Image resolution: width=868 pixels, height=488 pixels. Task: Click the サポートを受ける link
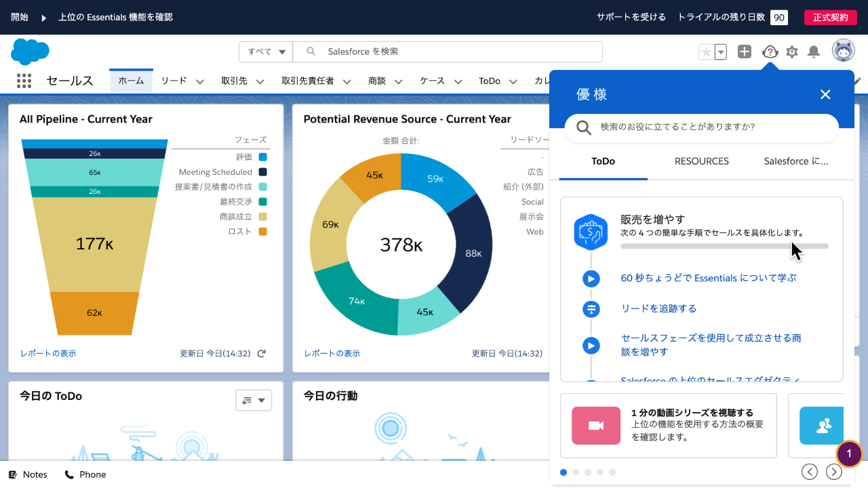coord(631,17)
